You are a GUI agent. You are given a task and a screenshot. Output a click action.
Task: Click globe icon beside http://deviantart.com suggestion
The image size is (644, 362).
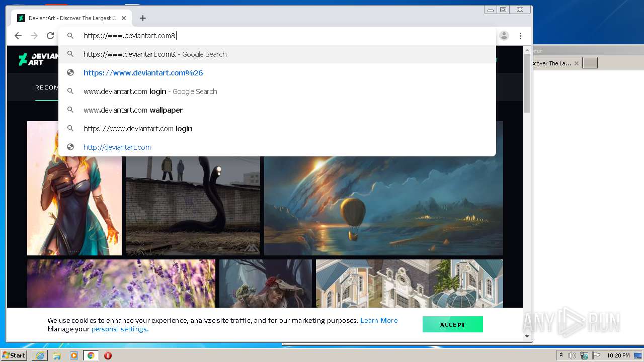pyautogui.click(x=70, y=147)
